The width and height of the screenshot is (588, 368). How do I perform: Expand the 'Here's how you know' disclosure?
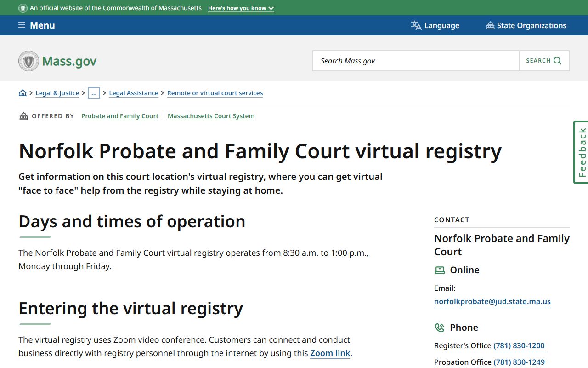click(x=241, y=8)
